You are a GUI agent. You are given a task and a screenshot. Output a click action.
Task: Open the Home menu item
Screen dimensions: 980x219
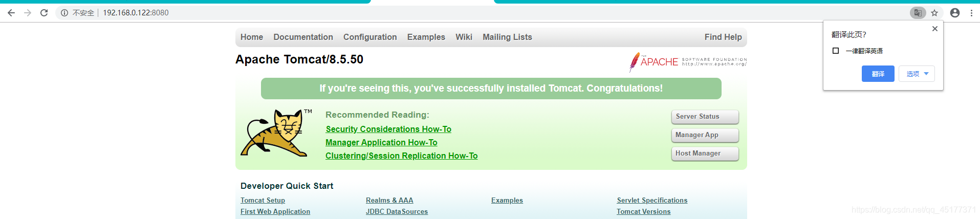[252, 37]
